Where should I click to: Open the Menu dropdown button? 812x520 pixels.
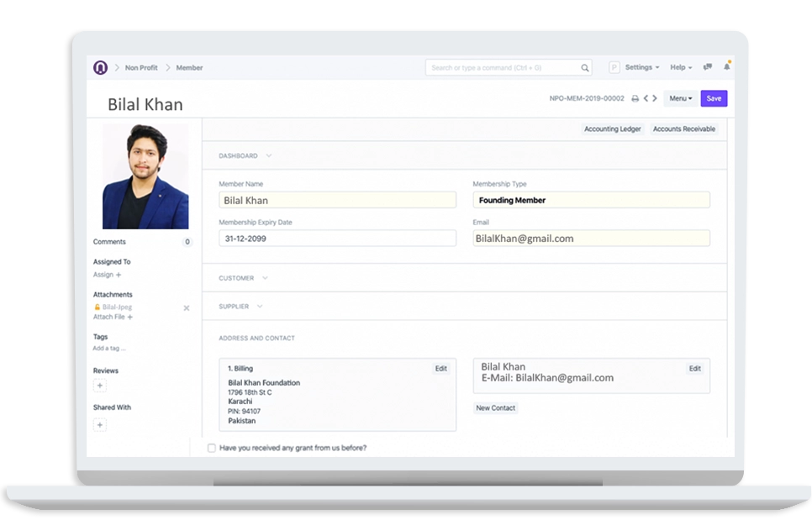[x=681, y=98]
